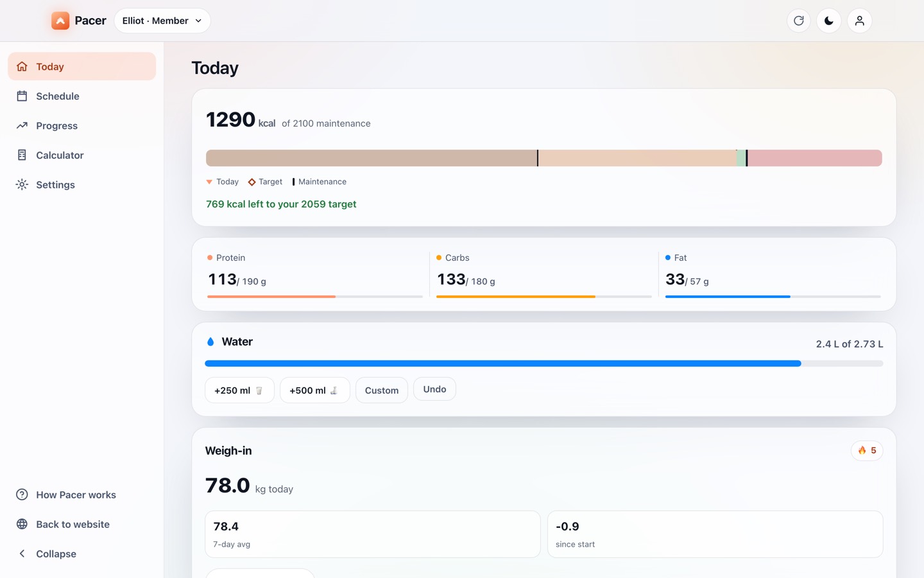Add 250 ml of water
Image resolution: width=924 pixels, height=578 pixels.
click(x=239, y=390)
